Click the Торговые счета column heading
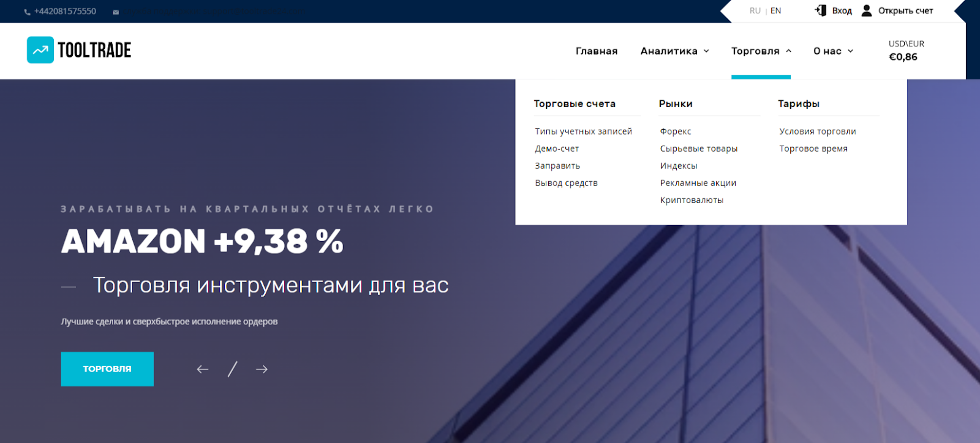Image resolution: width=980 pixels, height=443 pixels. 575,104
